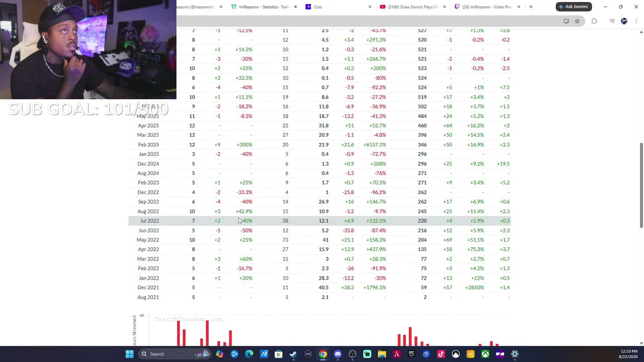This screenshot has height=362, width=644.
Task: Click the +266.7% value
Action: tap(375, 59)
